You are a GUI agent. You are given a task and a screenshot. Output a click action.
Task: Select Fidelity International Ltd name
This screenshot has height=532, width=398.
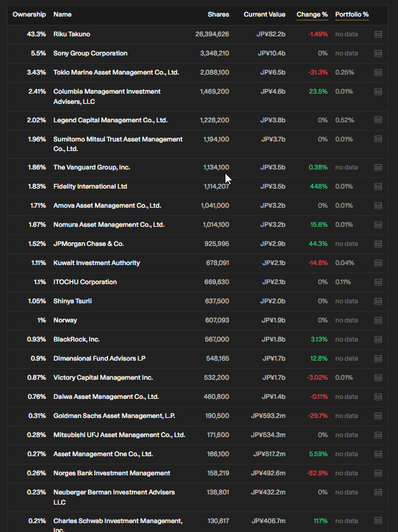pos(90,186)
